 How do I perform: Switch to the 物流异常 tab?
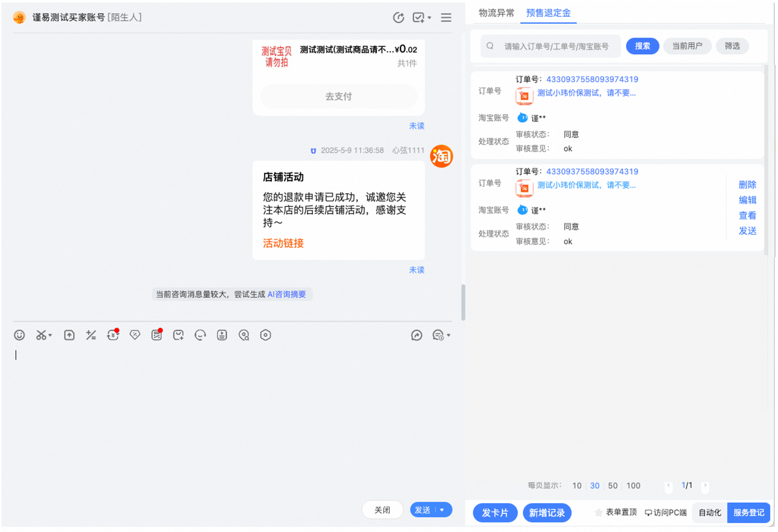click(x=496, y=13)
